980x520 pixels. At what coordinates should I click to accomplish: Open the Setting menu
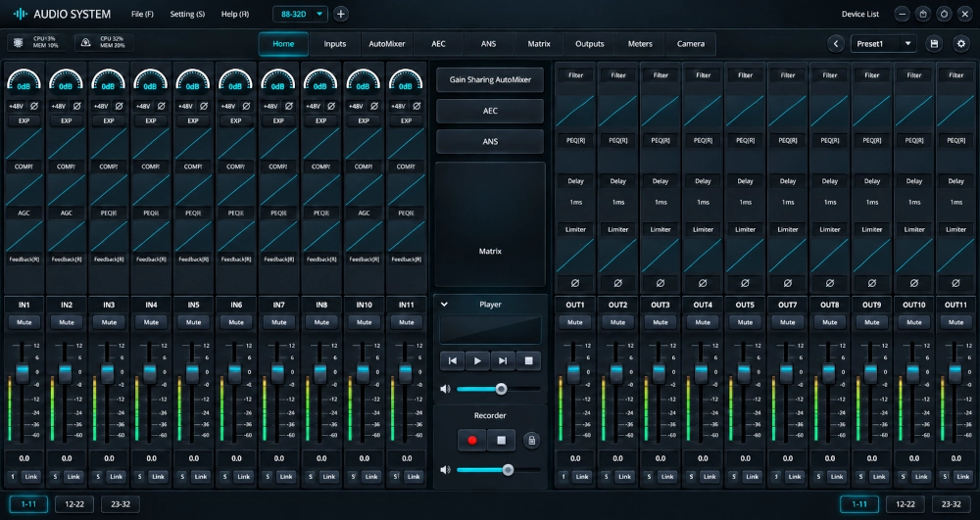(187, 14)
